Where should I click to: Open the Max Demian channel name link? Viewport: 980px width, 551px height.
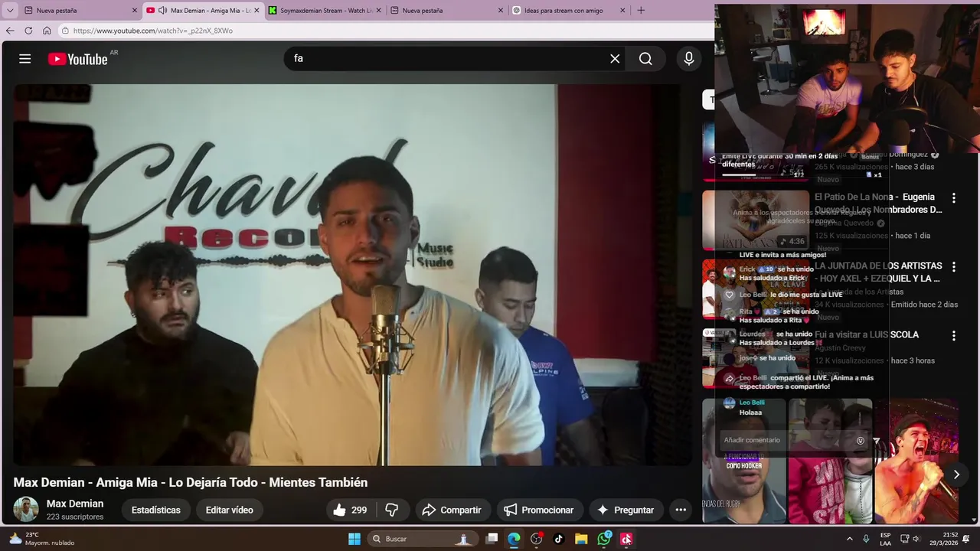[75, 504]
